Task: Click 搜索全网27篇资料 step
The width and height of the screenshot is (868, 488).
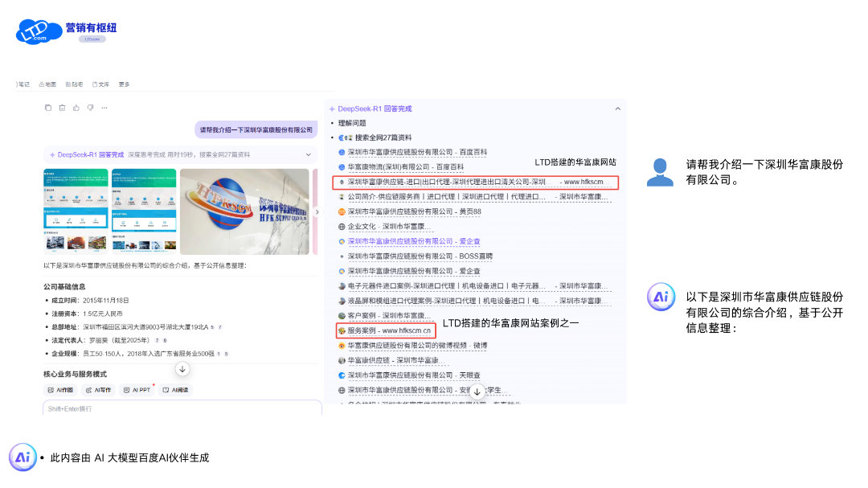Action: coord(383,138)
